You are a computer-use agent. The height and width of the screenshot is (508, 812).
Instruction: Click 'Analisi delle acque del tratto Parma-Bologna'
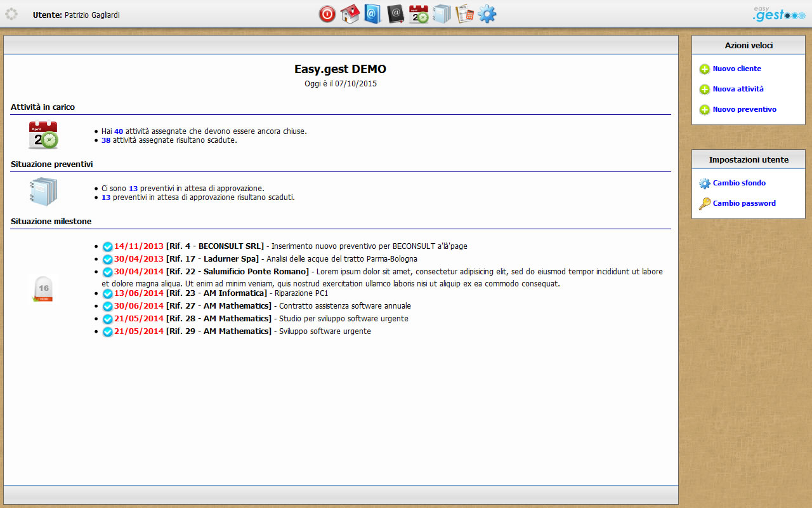342,259
